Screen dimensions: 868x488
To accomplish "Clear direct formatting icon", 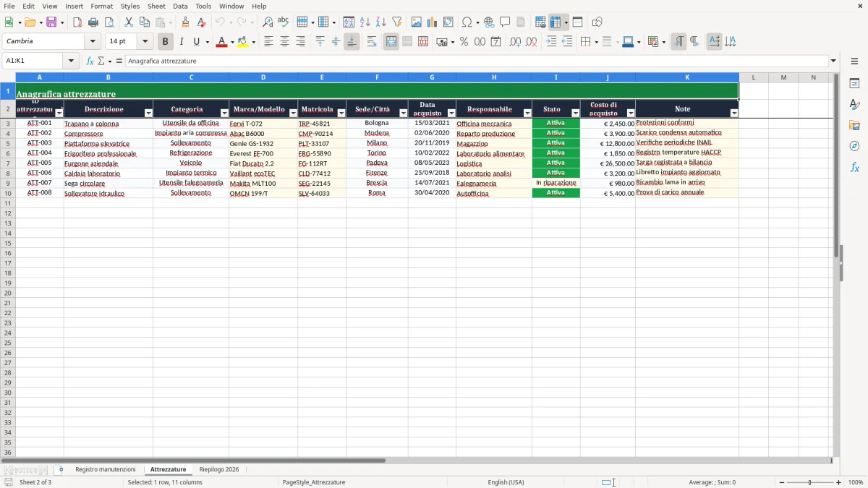I will (x=202, y=22).
